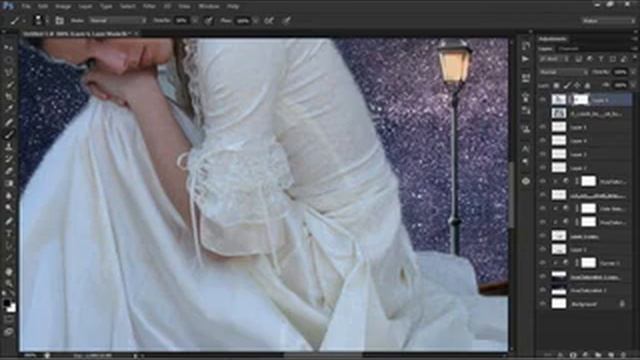Open the brush Mode dropdown in options bar

[x=118, y=20]
